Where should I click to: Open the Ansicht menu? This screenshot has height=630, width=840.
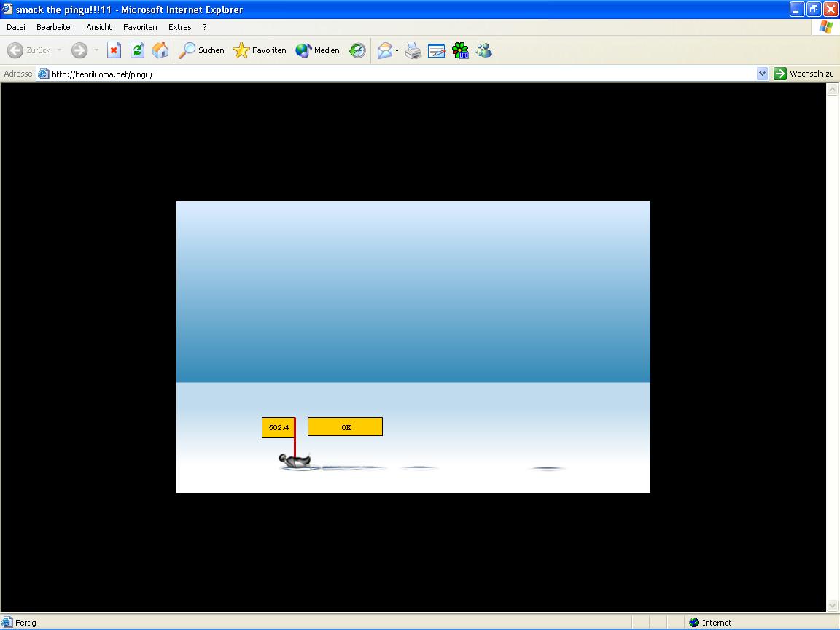tap(99, 27)
